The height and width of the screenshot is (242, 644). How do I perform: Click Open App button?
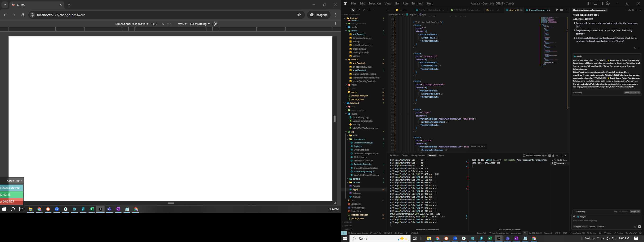point(15,181)
